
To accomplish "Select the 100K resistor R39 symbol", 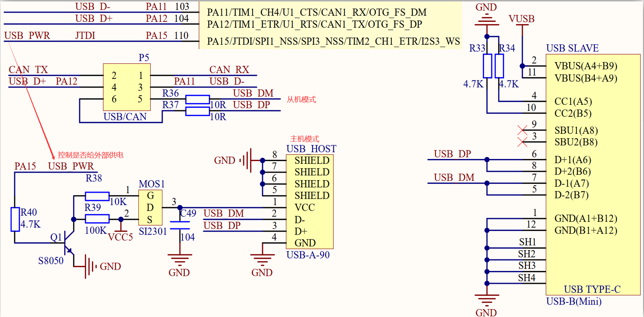I will 97,219.
